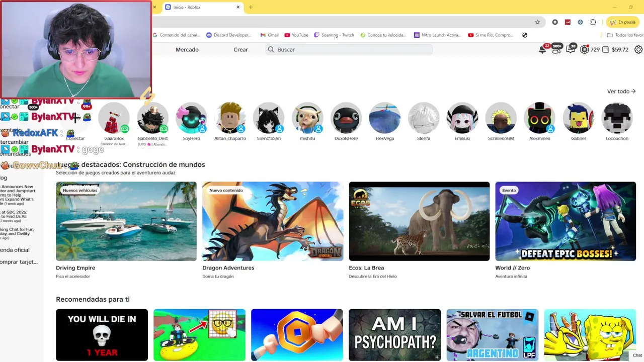Open Crear menu item
The image size is (644, 362).
coord(240,50)
